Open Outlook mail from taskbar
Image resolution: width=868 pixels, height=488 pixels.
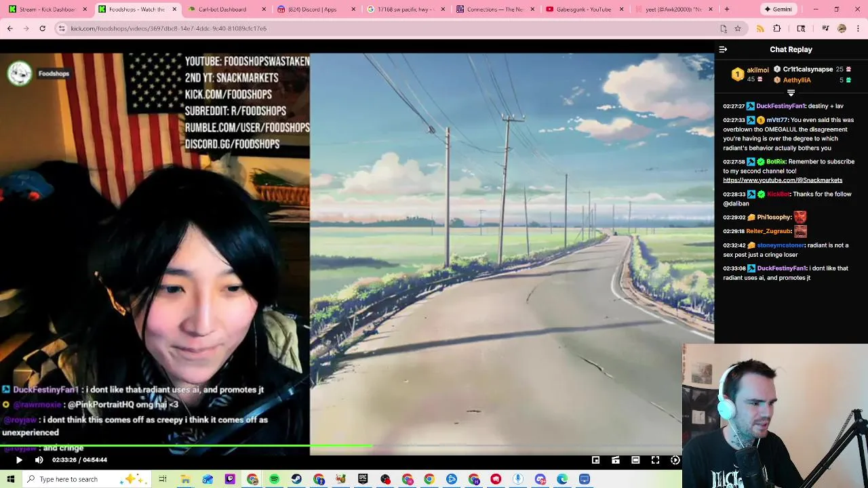click(x=208, y=479)
